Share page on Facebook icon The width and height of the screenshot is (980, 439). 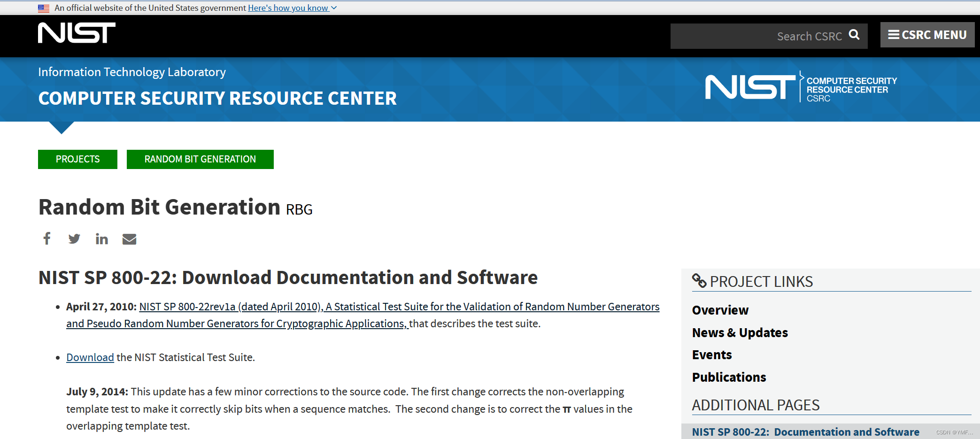(x=47, y=239)
